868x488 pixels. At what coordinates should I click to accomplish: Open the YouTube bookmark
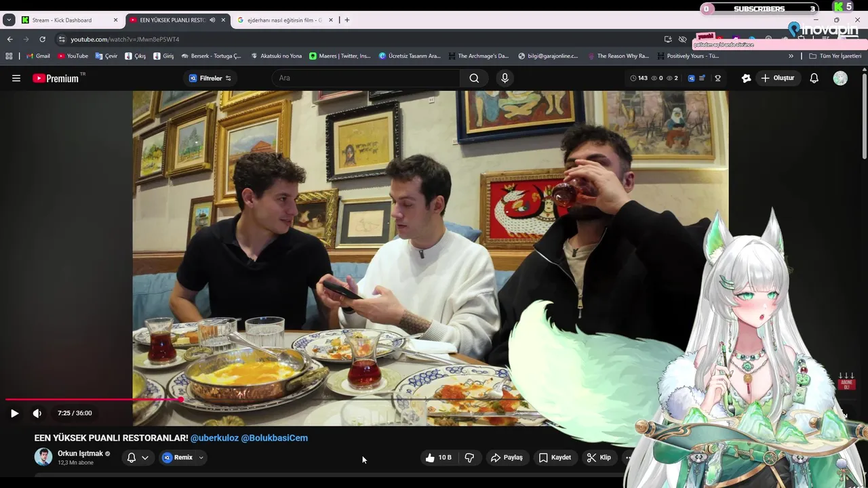click(x=73, y=56)
